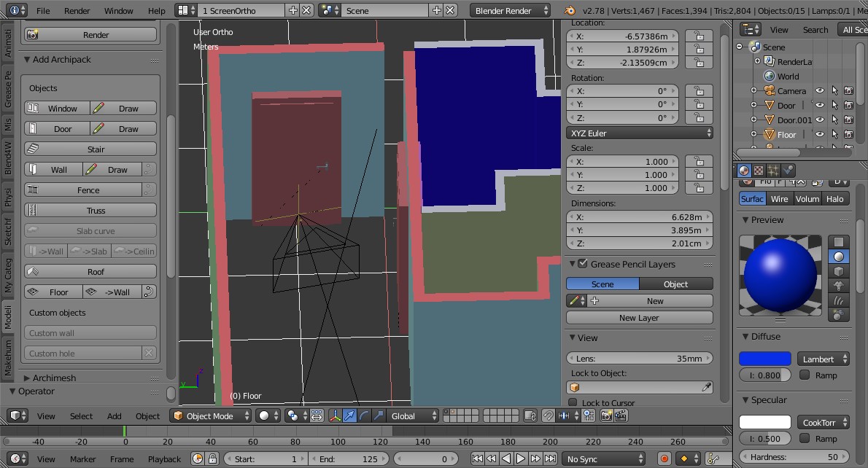Click the translate manipulator arrow icon
868x468 pixels.
[x=350, y=416]
